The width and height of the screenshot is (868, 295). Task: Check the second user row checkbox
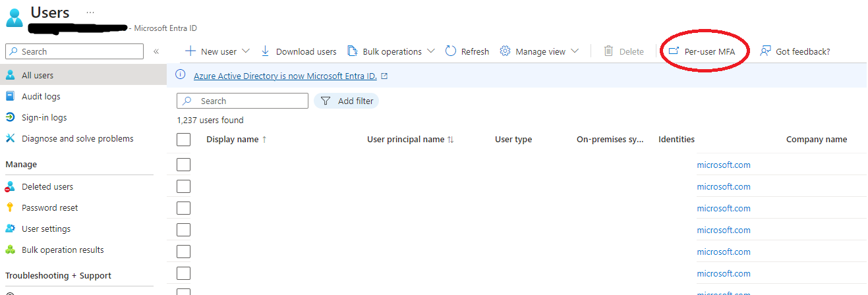(x=184, y=186)
